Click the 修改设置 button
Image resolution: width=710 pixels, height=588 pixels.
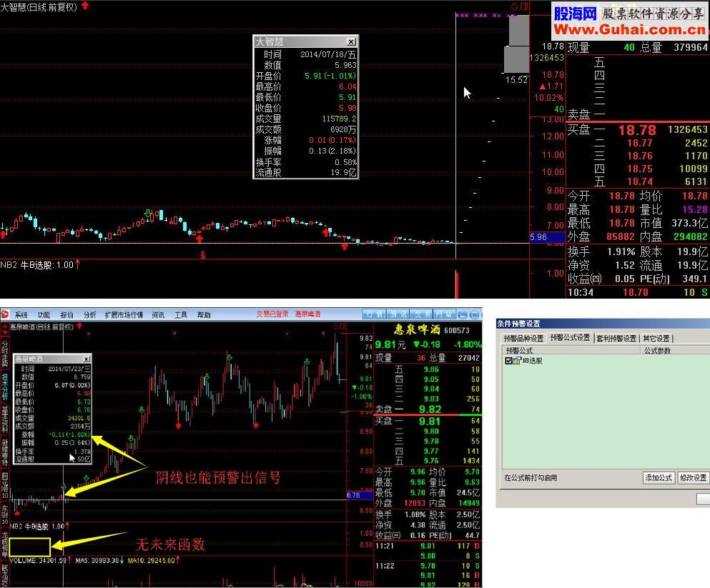click(x=693, y=478)
